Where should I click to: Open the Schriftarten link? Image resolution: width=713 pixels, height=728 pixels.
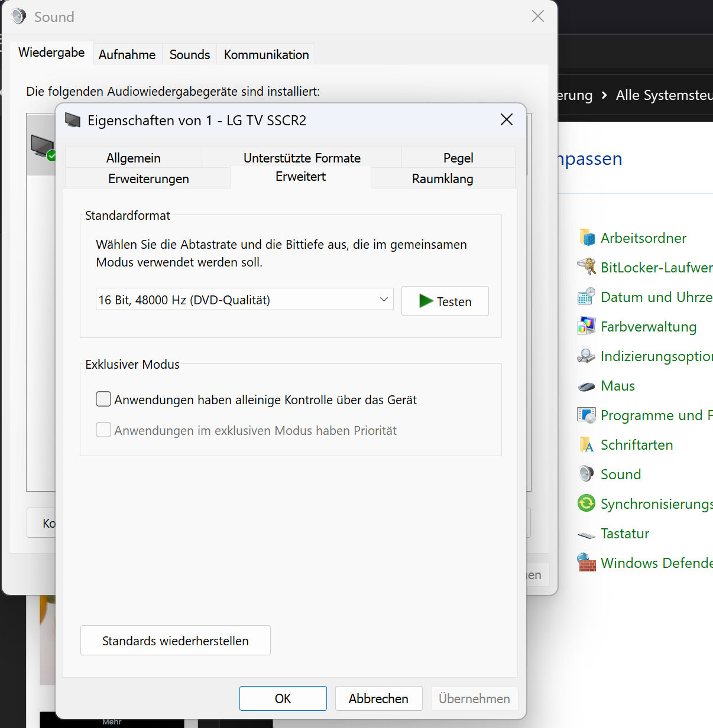[637, 445]
